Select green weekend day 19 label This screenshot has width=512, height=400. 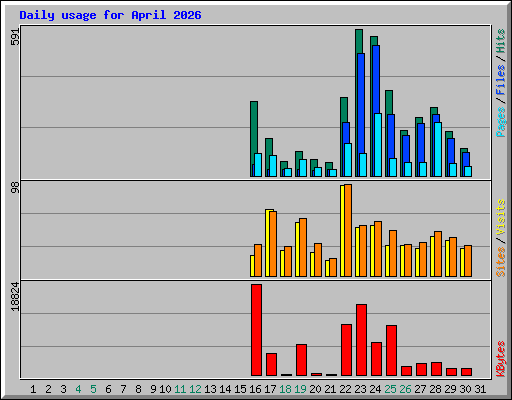click(301, 389)
